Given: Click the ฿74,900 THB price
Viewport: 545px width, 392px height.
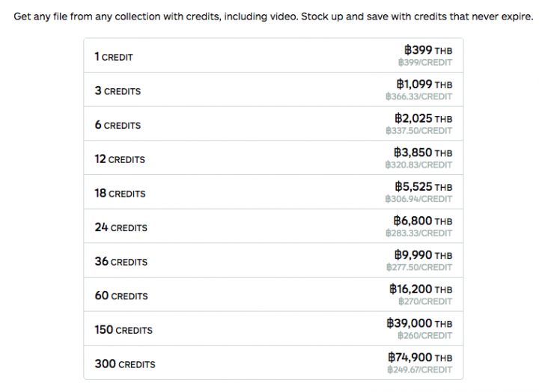Looking at the screenshot, I should click(420, 357).
